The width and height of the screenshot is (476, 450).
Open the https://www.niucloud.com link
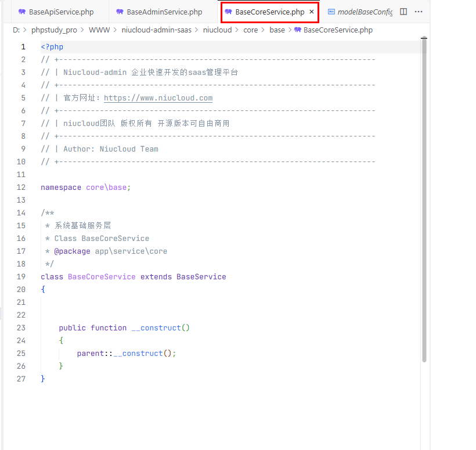pyautogui.click(x=158, y=98)
